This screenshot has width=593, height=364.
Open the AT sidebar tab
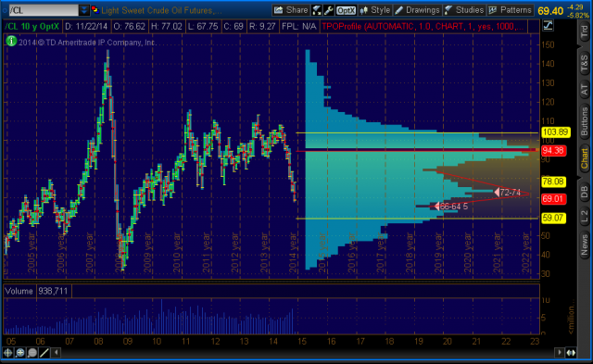(x=585, y=90)
